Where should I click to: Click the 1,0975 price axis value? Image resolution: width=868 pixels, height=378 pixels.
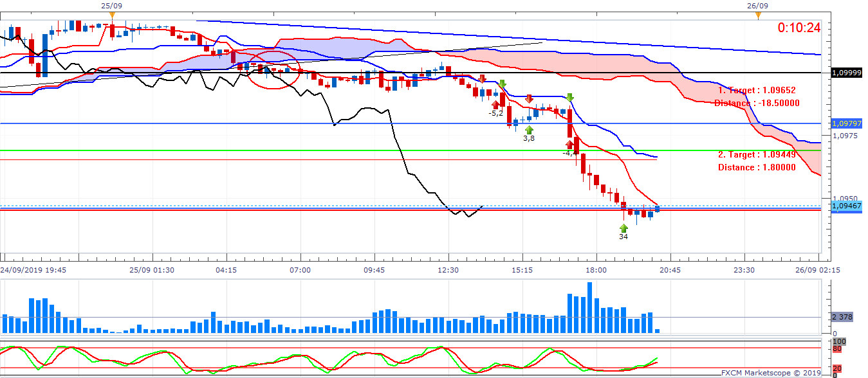[844, 136]
